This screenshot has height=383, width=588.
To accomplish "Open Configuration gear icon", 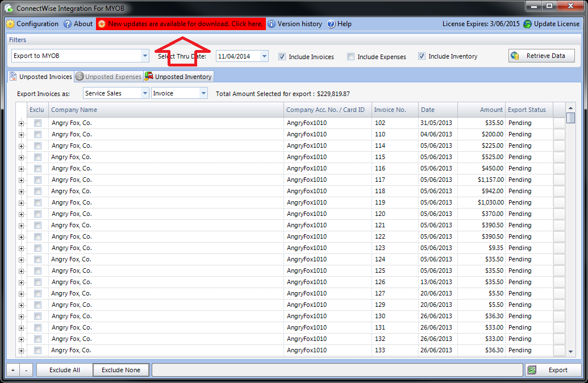I will click(10, 24).
